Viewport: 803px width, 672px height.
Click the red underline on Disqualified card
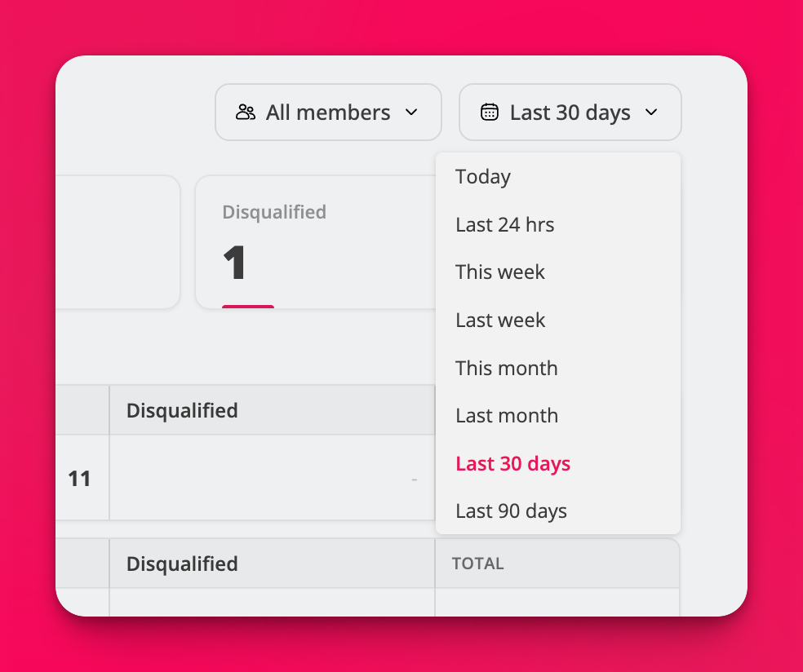point(248,307)
